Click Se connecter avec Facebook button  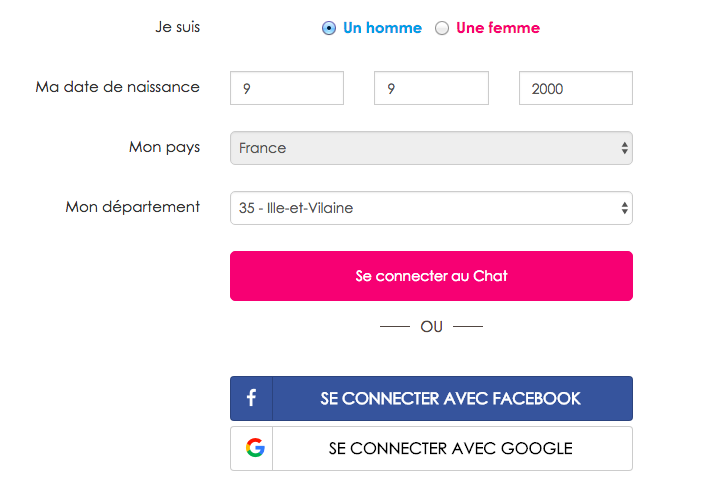point(431,398)
